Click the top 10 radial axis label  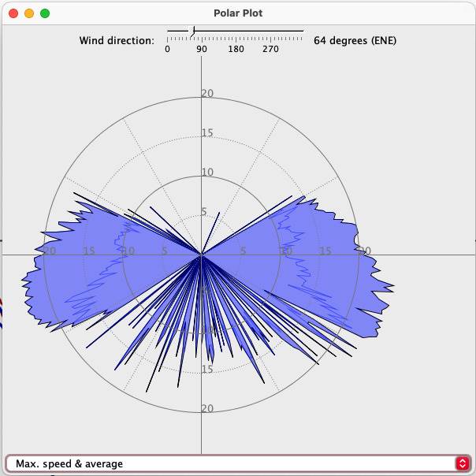pos(207,173)
